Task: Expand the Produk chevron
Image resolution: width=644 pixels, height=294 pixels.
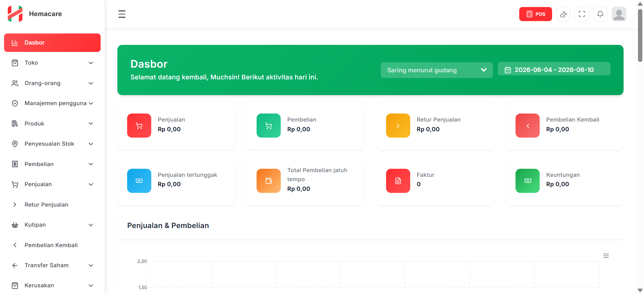Action: tap(91, 124)
